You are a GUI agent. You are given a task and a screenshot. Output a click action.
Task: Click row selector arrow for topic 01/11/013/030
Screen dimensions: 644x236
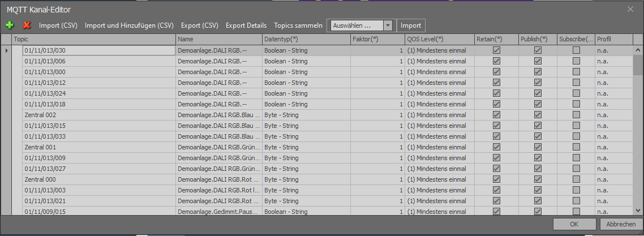click(6, 50)
